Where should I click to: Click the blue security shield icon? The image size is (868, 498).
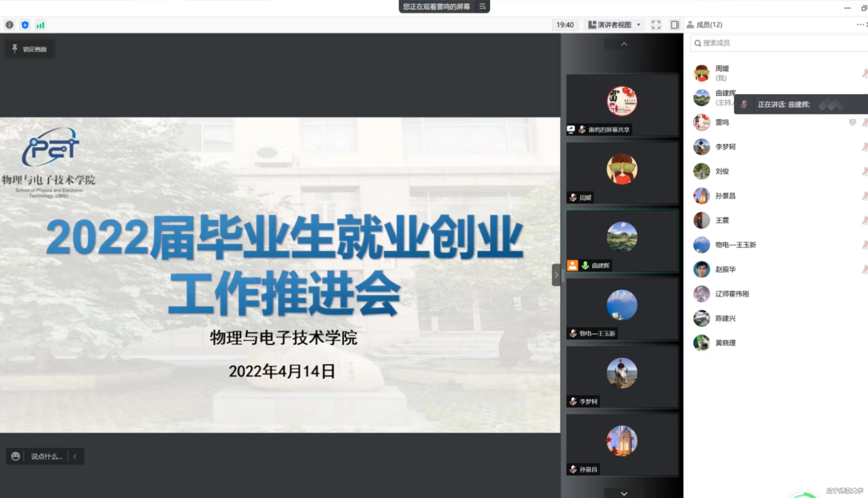pyautogui.click(x=25, y=25)
